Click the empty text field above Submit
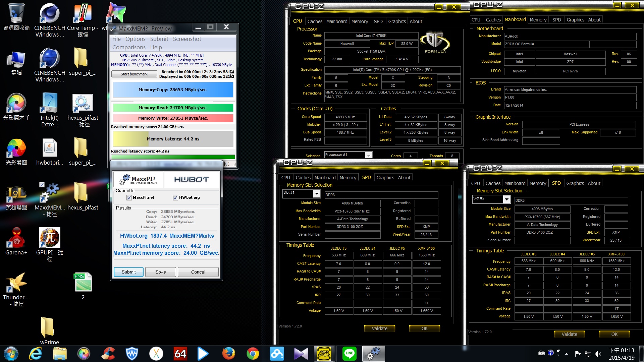The image size is (644, 362). pyautogui.click(x=166, y=262)
